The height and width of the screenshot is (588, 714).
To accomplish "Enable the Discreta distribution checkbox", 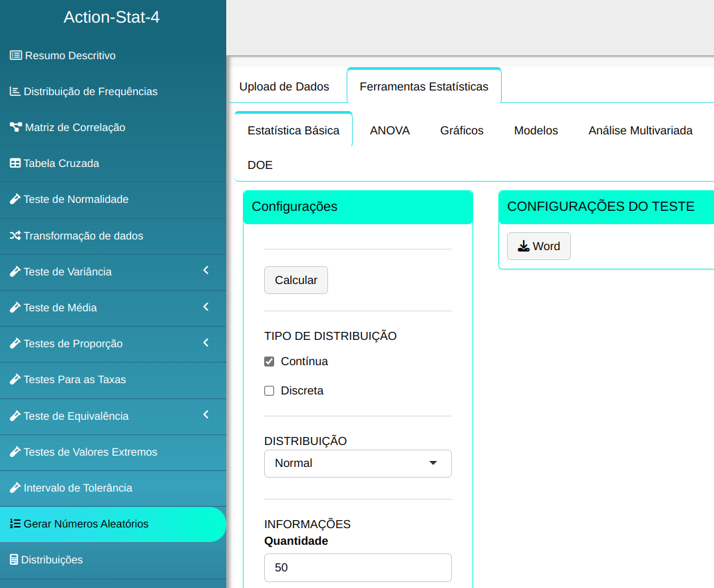I will click(x=269, y=391).
